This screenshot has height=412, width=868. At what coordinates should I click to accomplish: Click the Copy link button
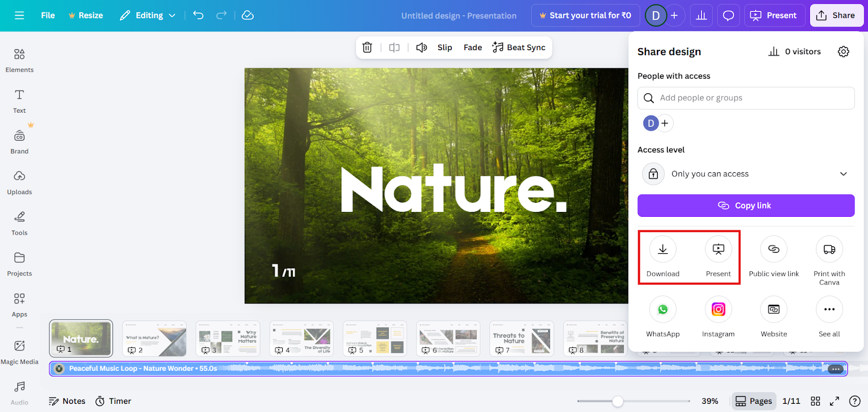coord(746,205)
